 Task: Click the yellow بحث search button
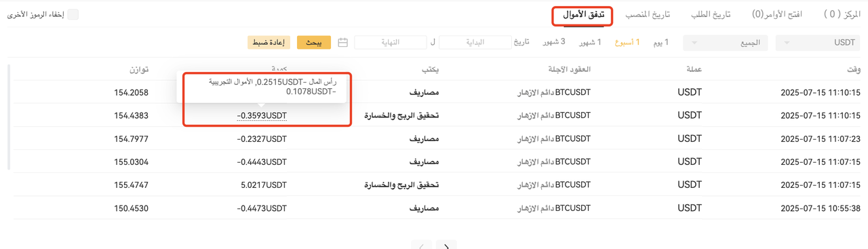click(314, 43)
